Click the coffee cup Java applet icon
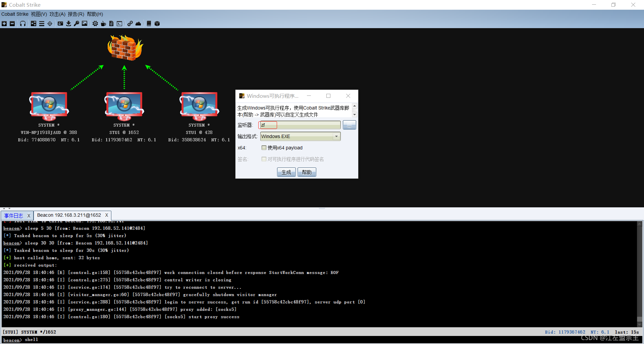 103,23
